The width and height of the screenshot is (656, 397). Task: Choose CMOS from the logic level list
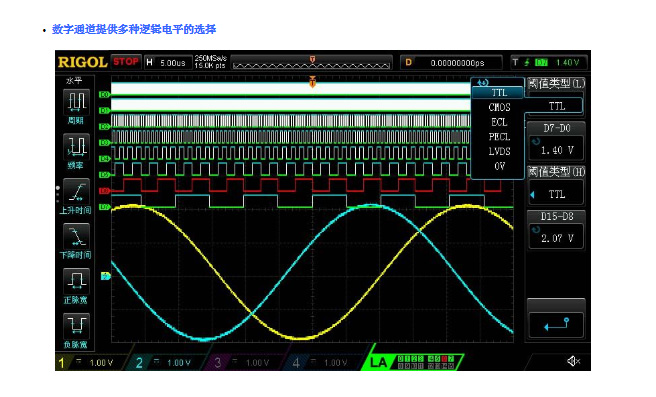pyautogui.click(x=499, y=108)
